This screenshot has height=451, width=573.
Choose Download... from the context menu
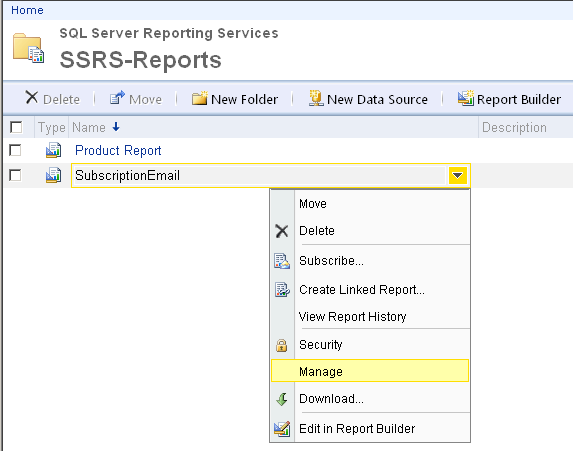pyautogui.click(x=370, y=398)
